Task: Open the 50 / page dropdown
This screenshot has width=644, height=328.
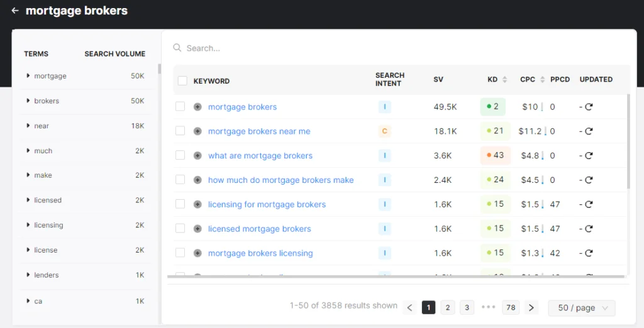Action: [582, 308]
